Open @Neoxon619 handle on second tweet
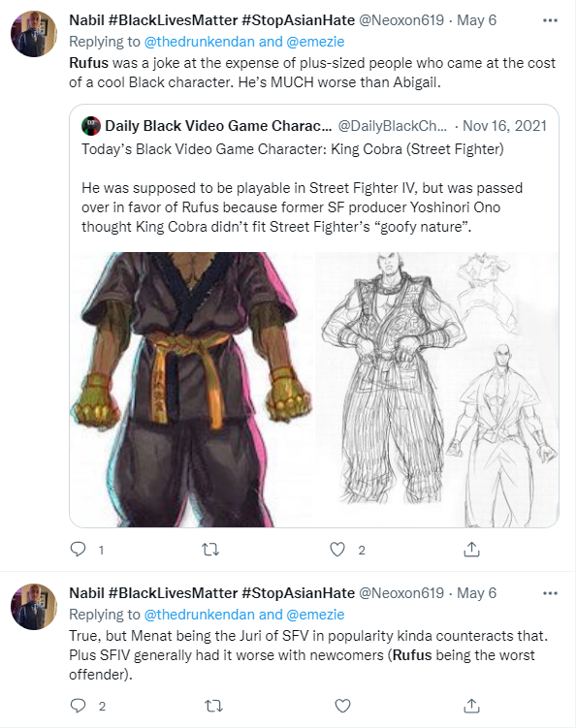Viewport: 577px width, 728px height. 401,593
